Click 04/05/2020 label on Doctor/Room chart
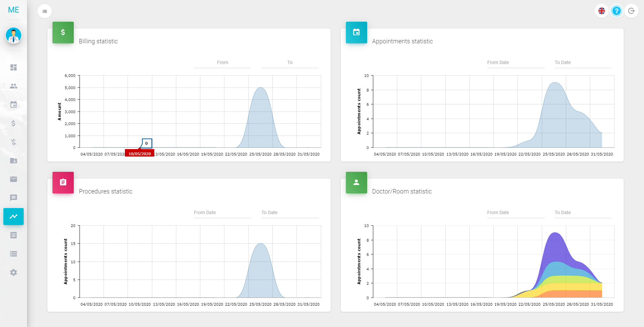 (x=385, y=304)
